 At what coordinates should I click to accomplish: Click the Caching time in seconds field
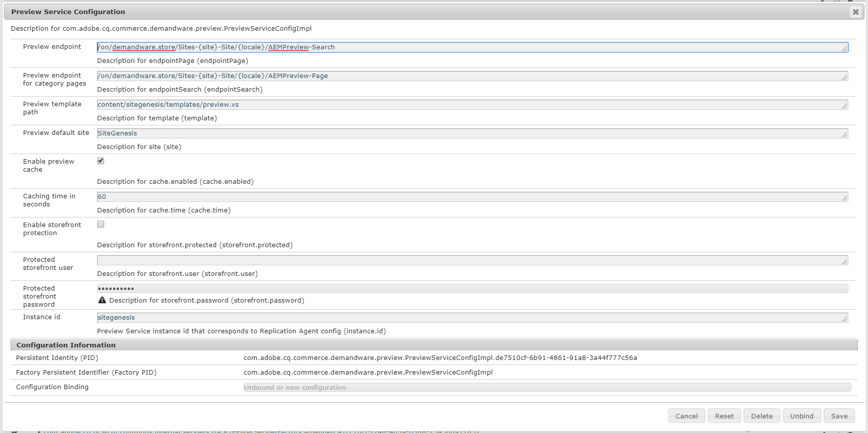click(472, 197)
